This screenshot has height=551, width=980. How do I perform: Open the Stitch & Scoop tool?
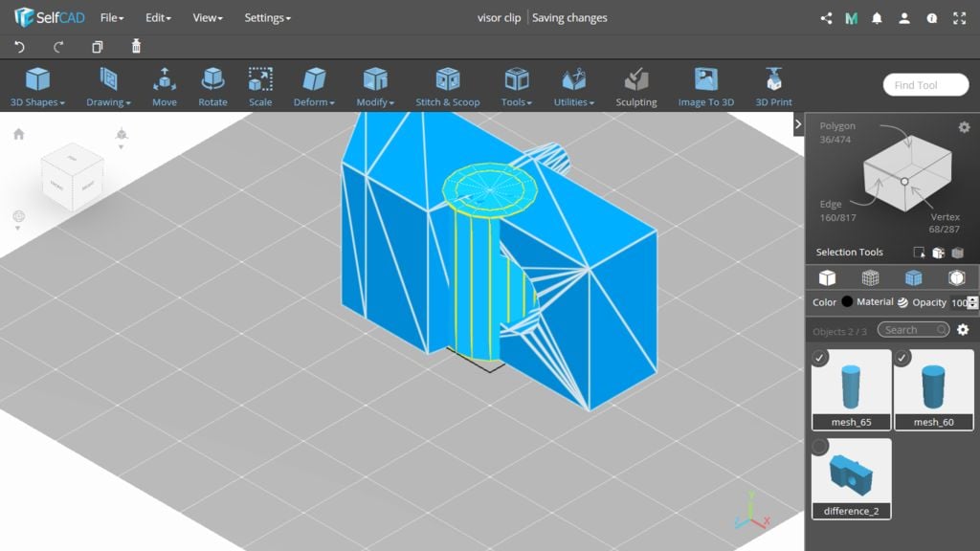tap(447, 86)
